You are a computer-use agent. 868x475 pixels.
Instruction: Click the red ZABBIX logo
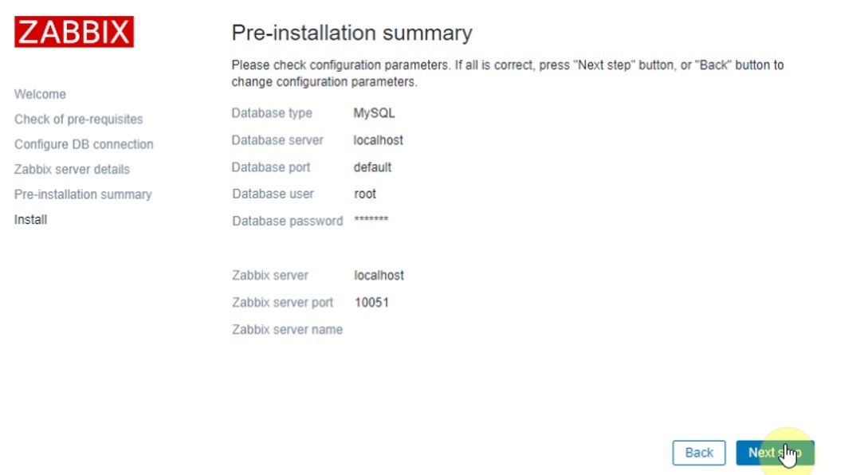tap(74, 32)
